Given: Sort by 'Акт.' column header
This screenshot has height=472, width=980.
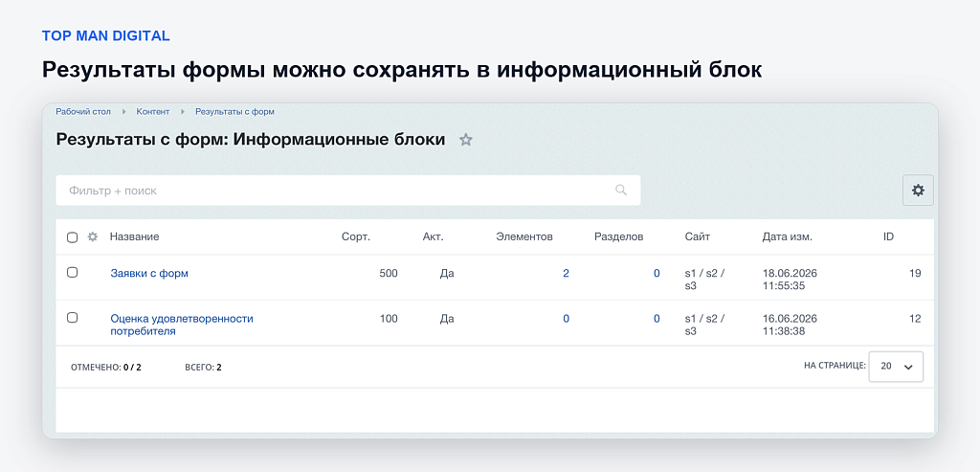Looking at the screenshot, I should (x=434, y=236).
